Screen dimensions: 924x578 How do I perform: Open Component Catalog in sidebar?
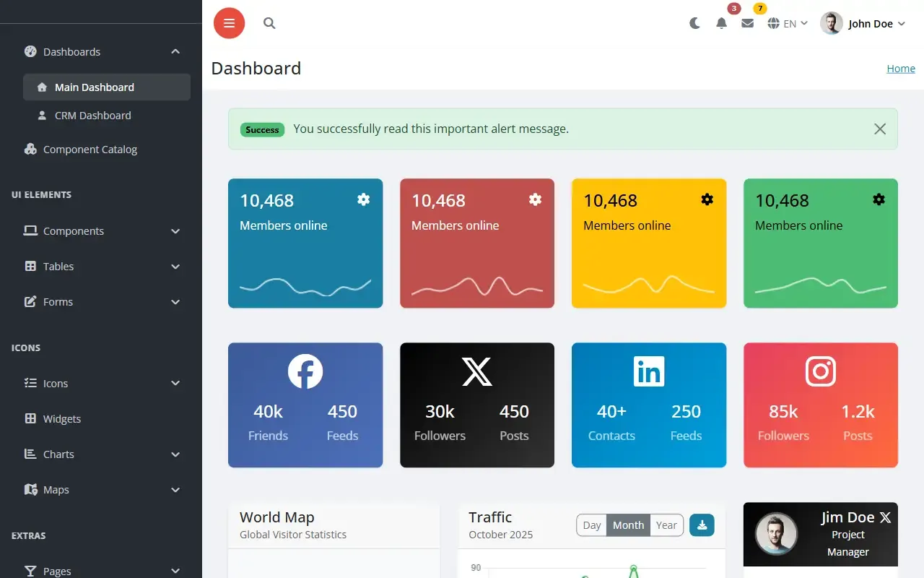click(x=101, y=150)
